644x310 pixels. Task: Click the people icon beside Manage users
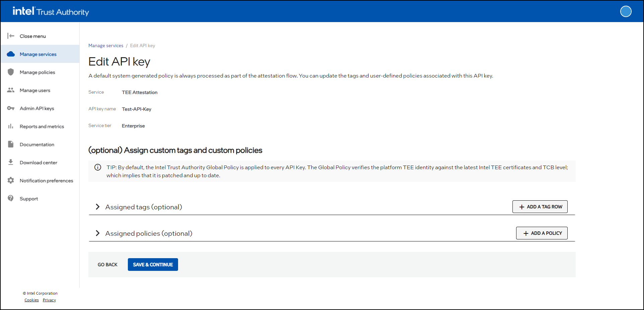tap(11, 90)
